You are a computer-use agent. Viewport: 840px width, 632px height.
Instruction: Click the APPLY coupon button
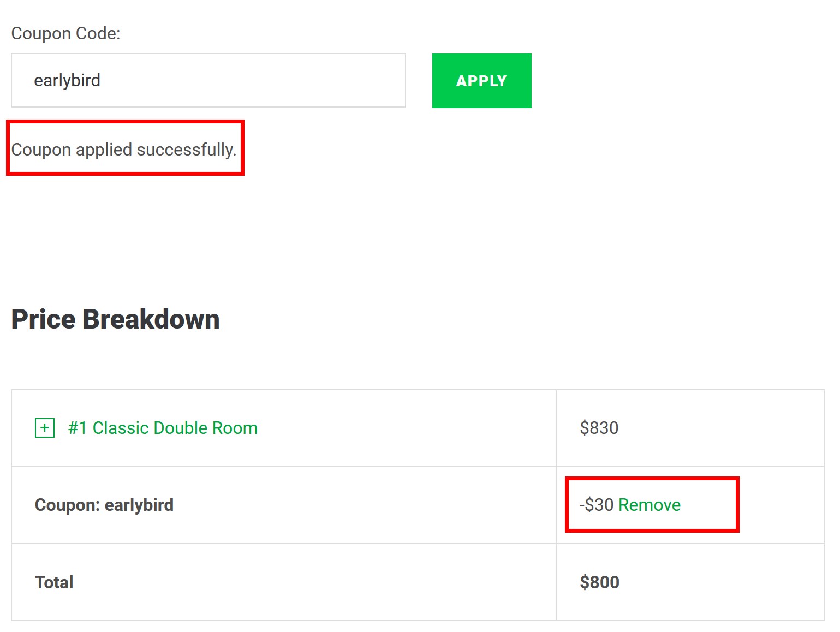pyautogui.click(x=481, y=80)
